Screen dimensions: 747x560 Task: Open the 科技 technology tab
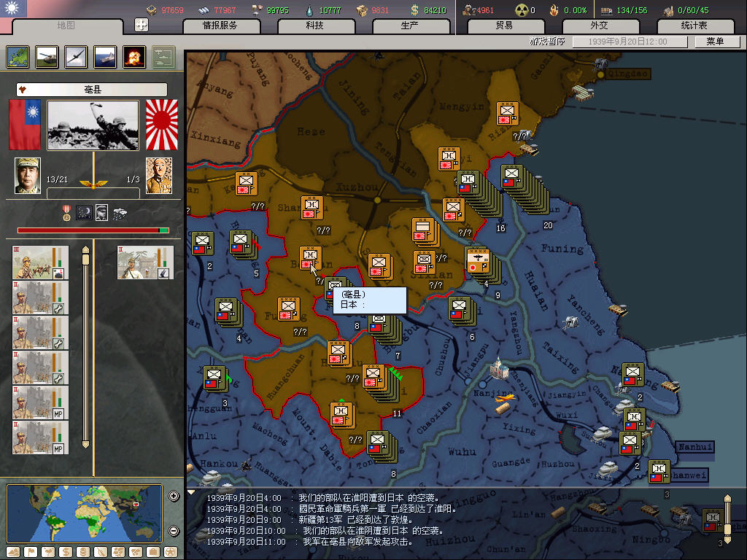314,26
